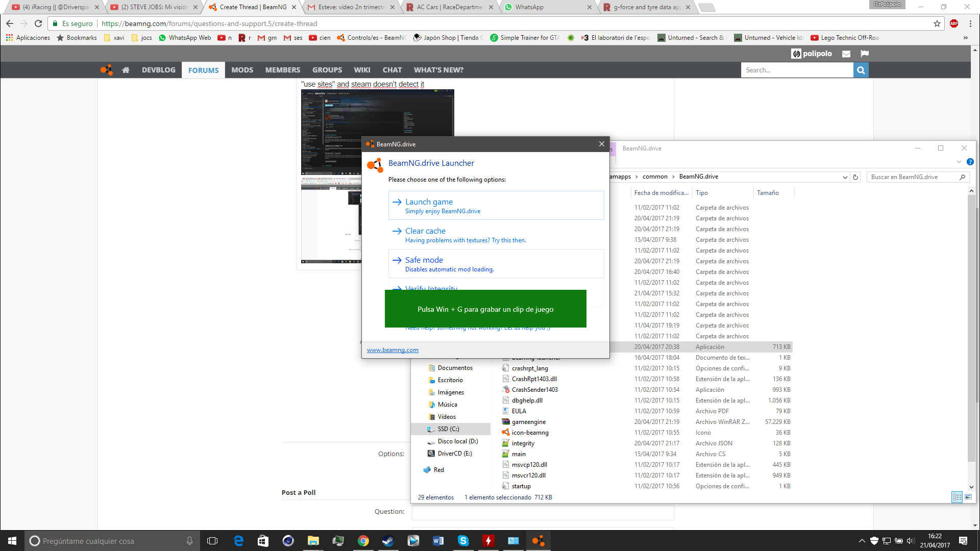Click the Cortana search box
Screen dimensions: 980x551
coord(112,541)
